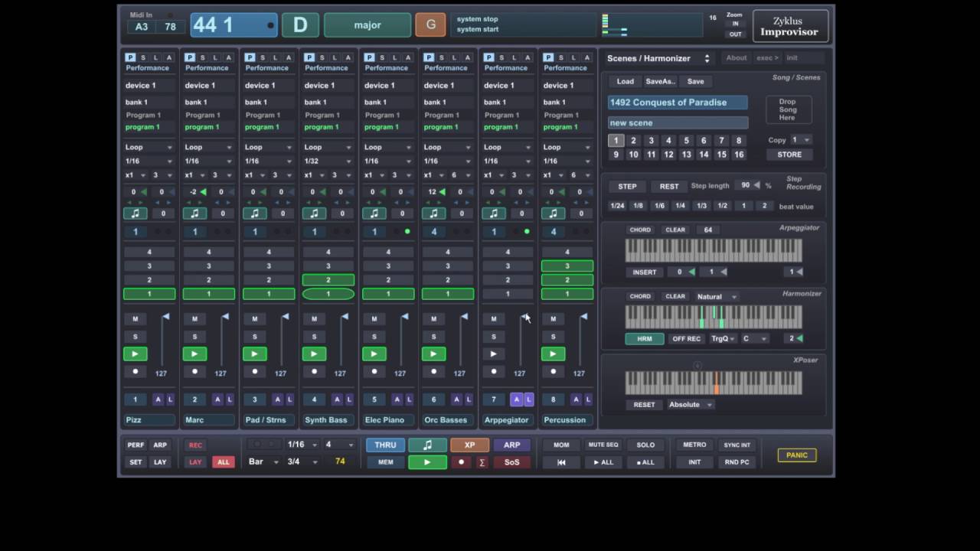980x551 pixels.
Task: Click the STEP recording button
Action: click(627, 186)
